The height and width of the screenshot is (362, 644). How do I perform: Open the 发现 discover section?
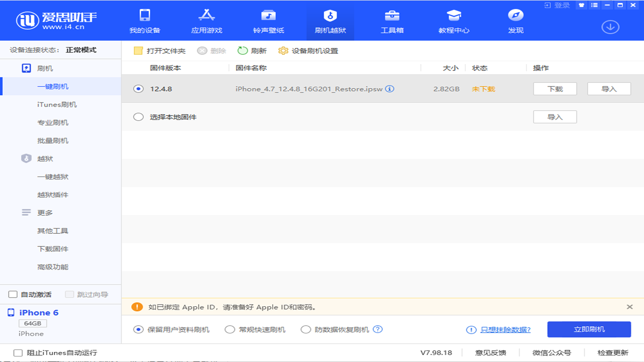[x=515, y=21]
